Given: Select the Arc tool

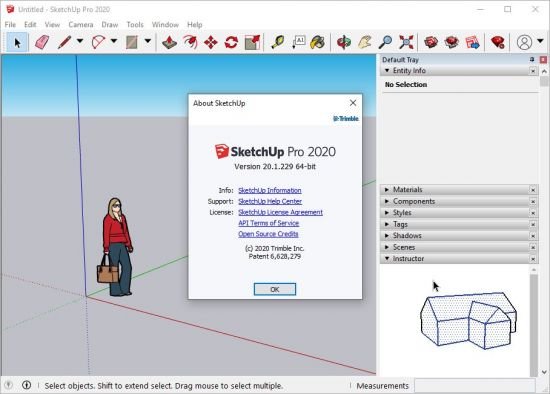Looking at the screenshot, I should [x=98, y=42].
